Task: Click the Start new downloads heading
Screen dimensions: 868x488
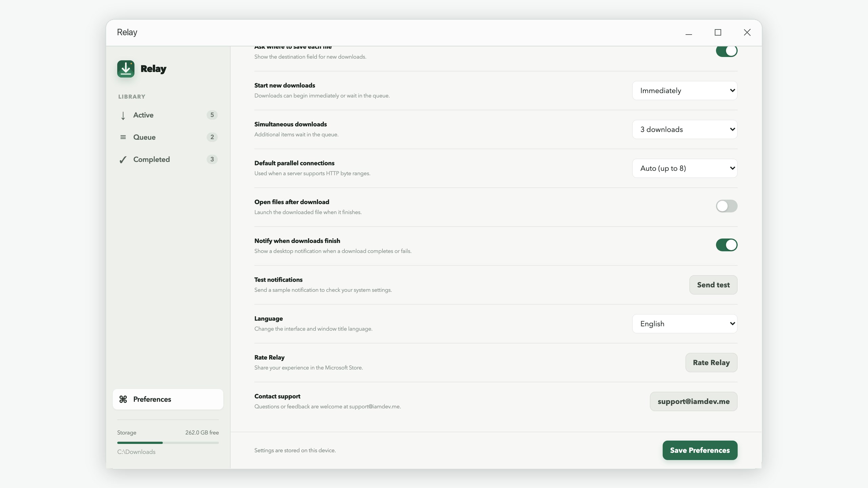Action: (285, 85)
